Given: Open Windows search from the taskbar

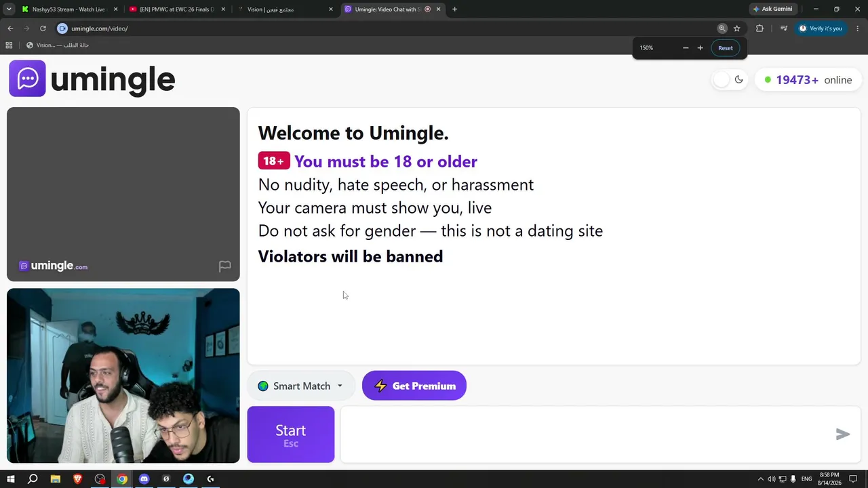Looking at the screenshot, I should pos(33,479).
